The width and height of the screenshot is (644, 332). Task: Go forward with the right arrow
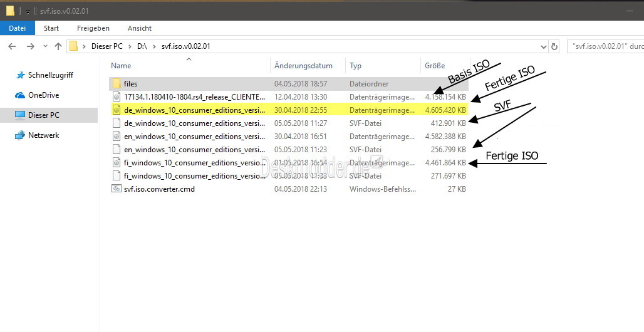point(31,46)
